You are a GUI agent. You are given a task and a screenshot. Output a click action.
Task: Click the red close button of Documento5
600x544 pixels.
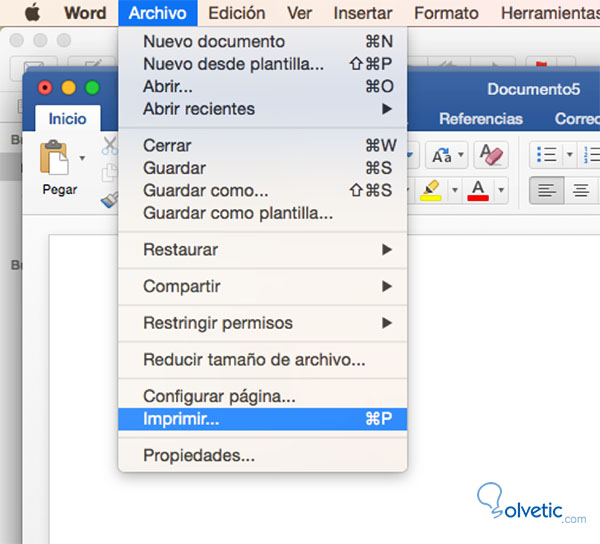[45, 88]
